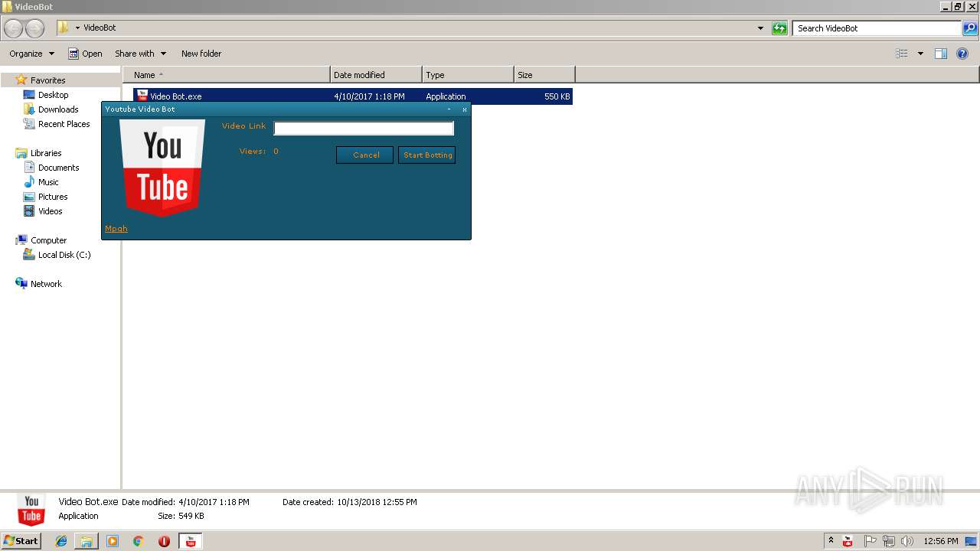Click the Show desktop button
980x551 pixels.
(x=972, y=541)
